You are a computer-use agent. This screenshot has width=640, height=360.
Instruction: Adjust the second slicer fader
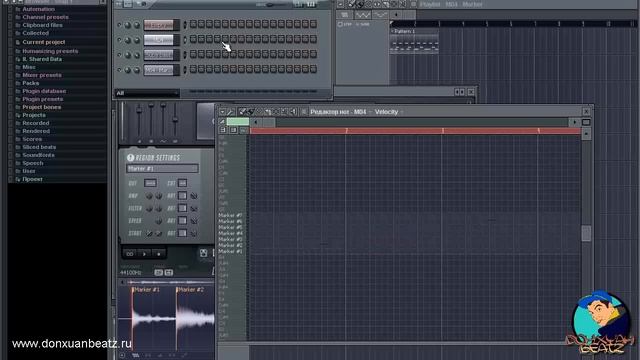151,106
